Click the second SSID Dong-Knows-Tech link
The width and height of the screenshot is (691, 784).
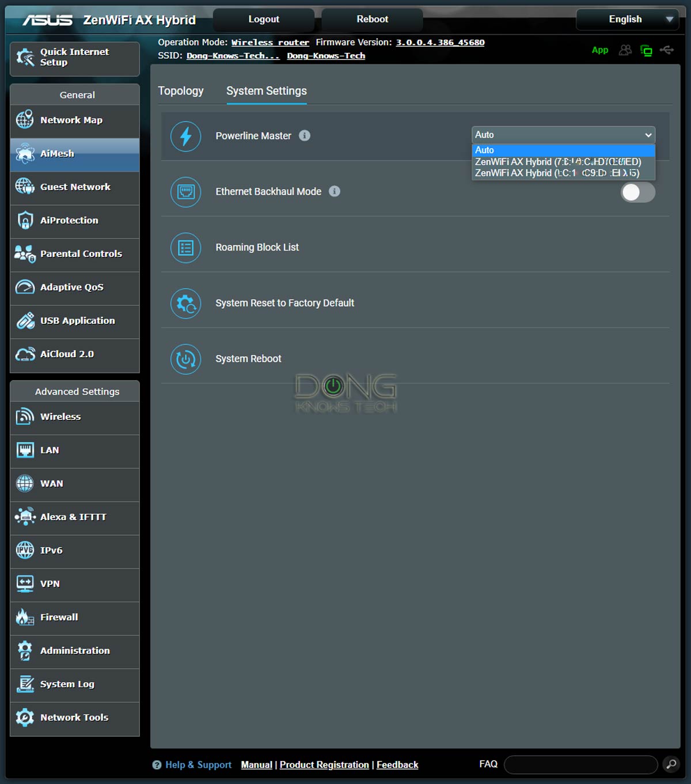click(326, 56)
